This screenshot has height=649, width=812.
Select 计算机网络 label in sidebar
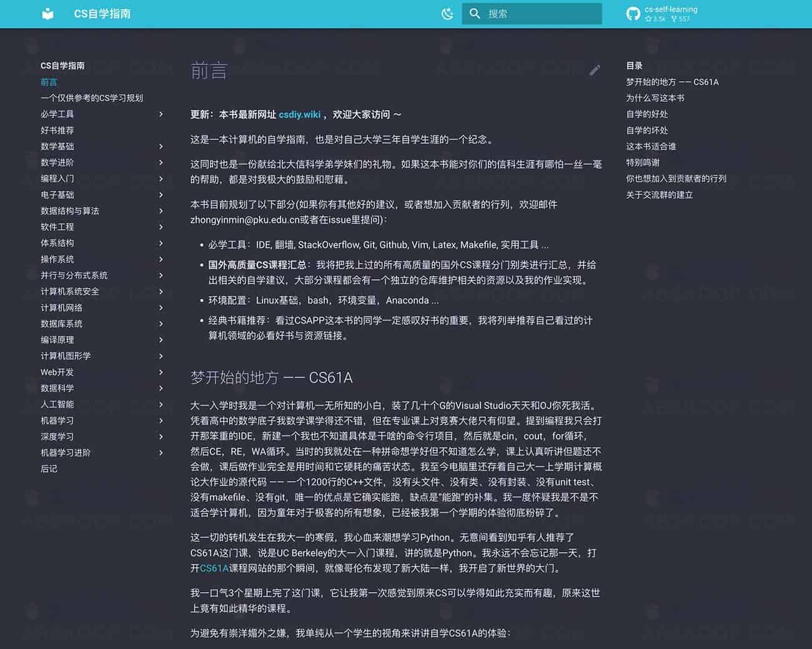[x=61, y=307]
